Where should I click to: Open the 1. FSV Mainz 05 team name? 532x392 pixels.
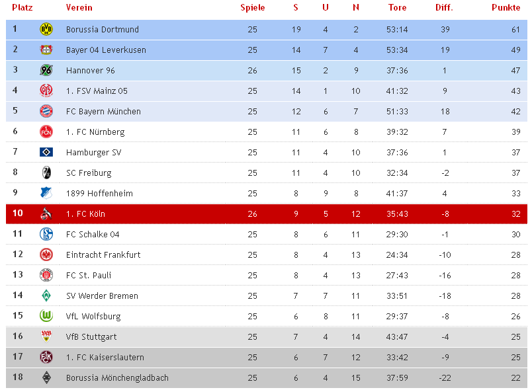97,91
